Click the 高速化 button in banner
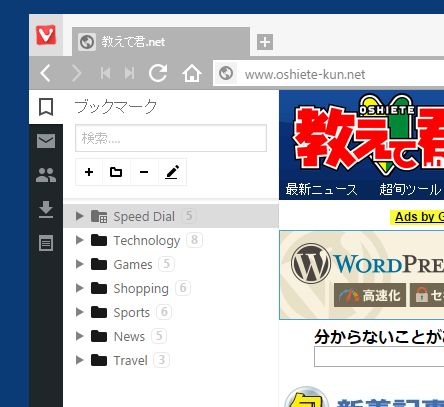Screen dimensions: 444x407 tap(370, 295)
